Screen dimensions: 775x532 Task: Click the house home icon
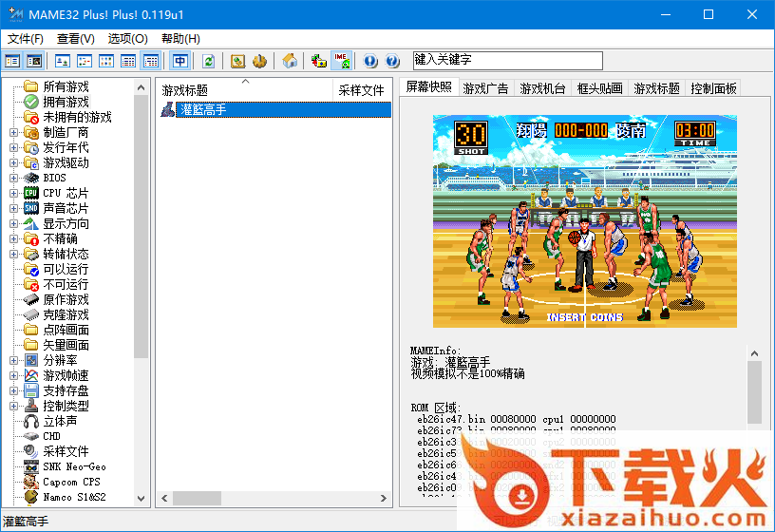[x=290, y=62]
